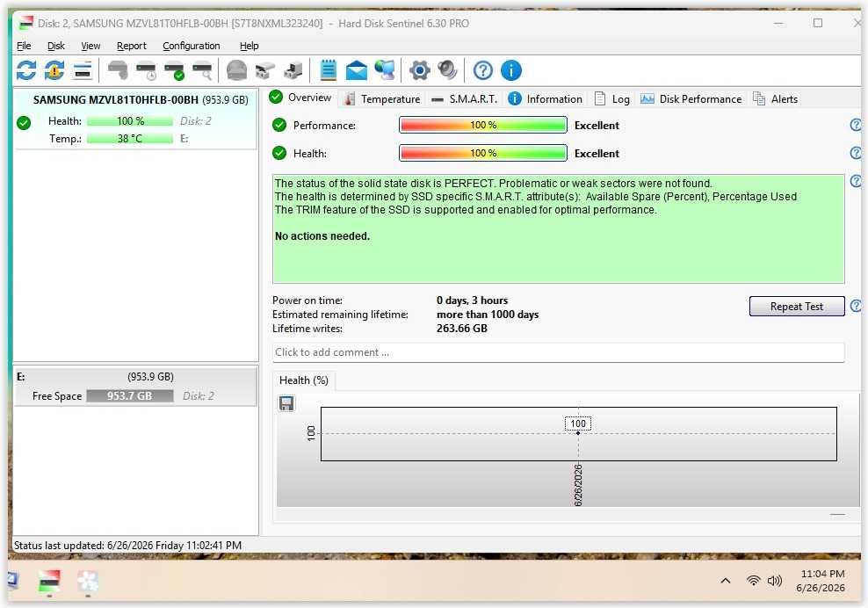Image resolution: width=868 pixels, height=608 pixels.
Task: Click help icon beside Performance row
Action: pos(856,125)
